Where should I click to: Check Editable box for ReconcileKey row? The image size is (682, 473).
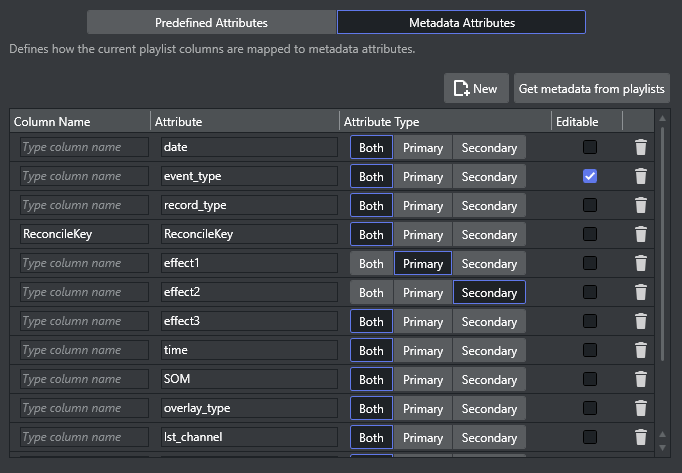590,235
